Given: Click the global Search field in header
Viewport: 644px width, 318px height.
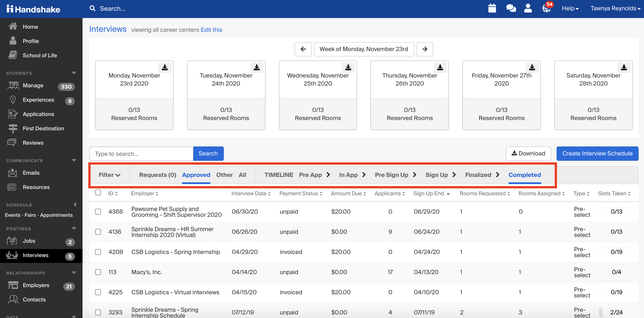Looking at the screenshot, I should pyautogui.click(x=113, y=9).
